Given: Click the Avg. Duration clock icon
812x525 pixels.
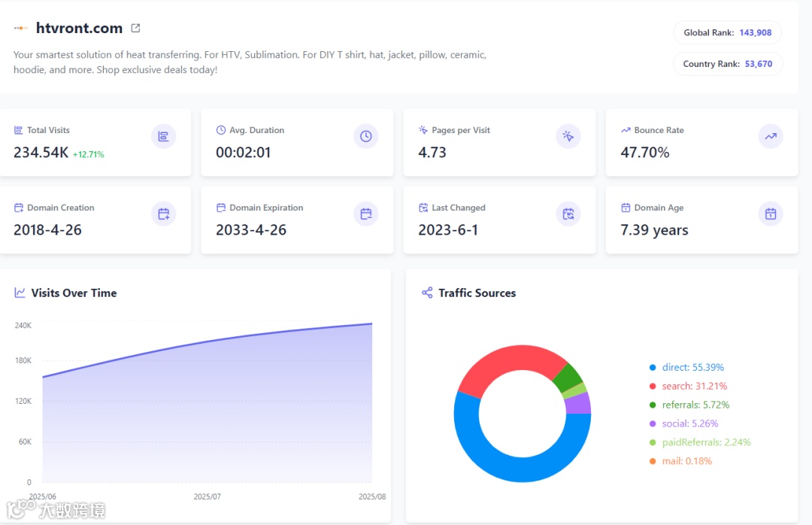Looking at the screenshot, I should pos(366,136).
